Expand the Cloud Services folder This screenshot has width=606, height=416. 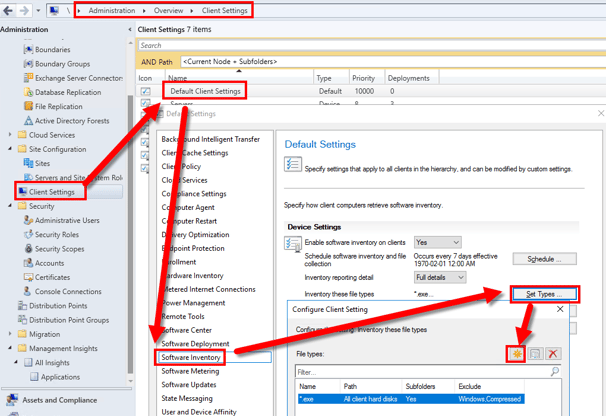point(10,135)
